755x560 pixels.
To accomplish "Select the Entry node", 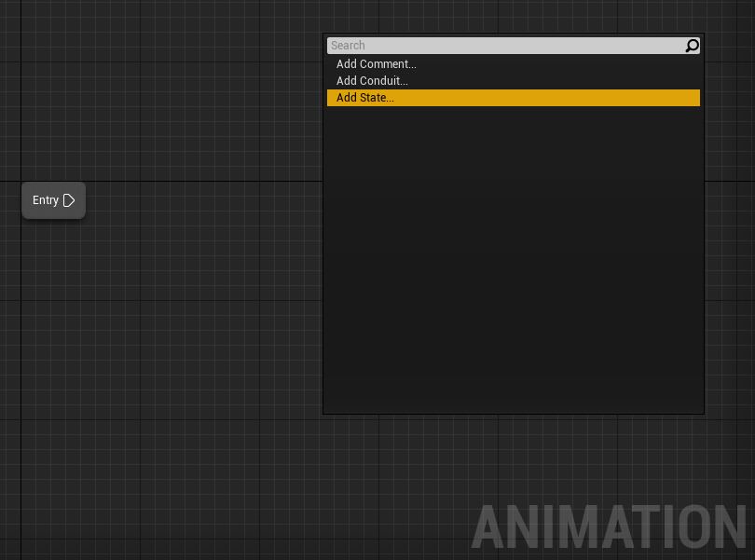I will (53, 199).
